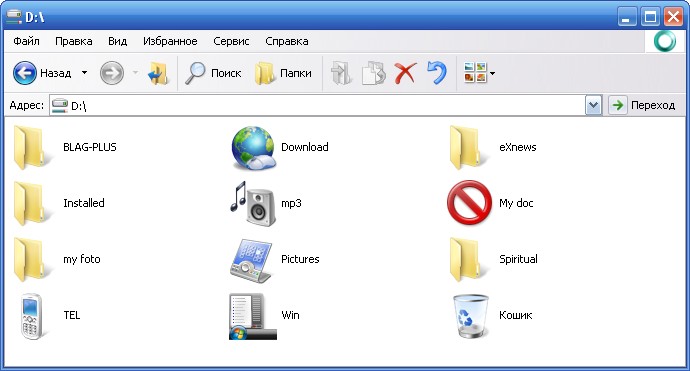Select the my foto name label
The height and width of the screenshot is (371, 690).
(82, 259)
